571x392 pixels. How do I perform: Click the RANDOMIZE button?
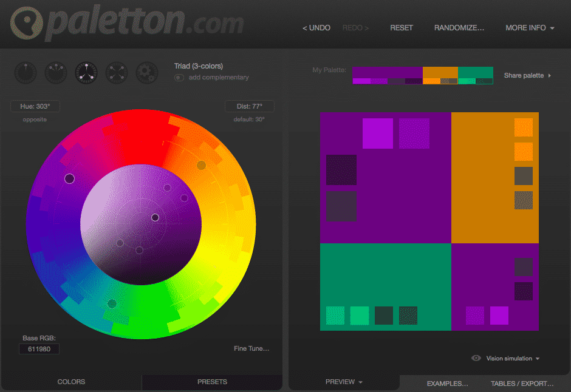[459, 27]
